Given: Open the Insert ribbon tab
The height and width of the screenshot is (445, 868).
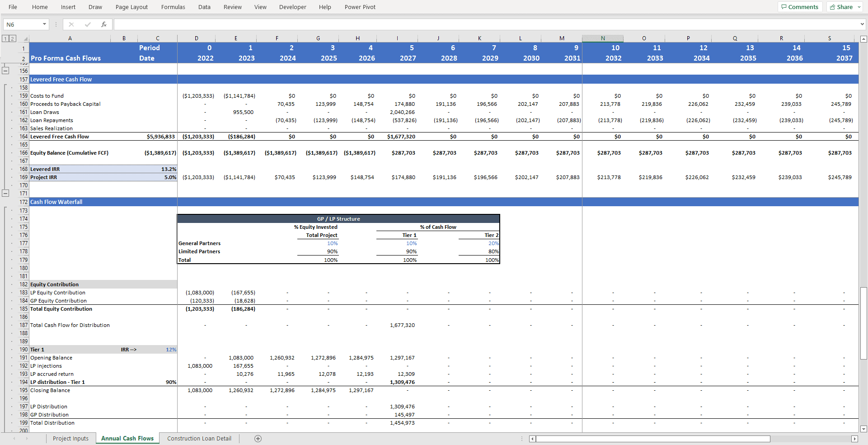Looking at the screenshot, I should (68, 7).
